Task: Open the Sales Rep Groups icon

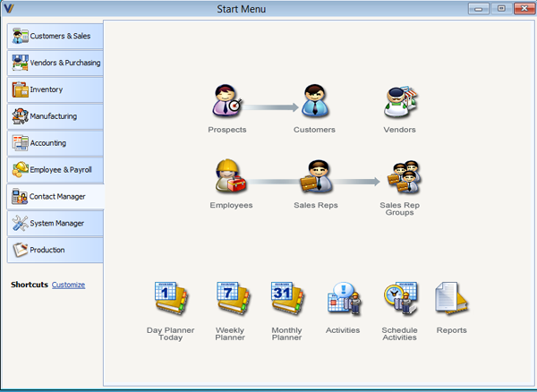Action: tap(404, 176)
